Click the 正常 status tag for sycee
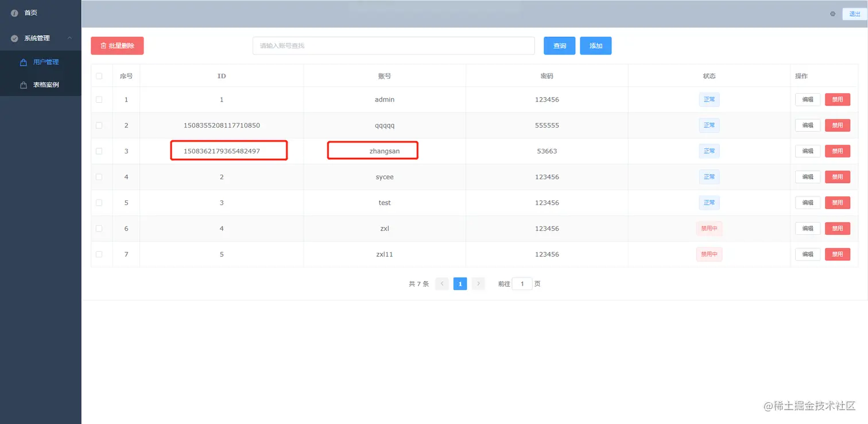 click(x=710, y=177)
